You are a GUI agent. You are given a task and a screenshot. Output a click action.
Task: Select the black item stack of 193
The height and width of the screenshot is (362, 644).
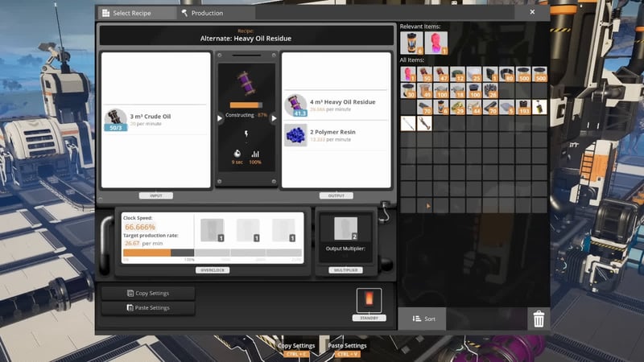(x=523, y=107)
